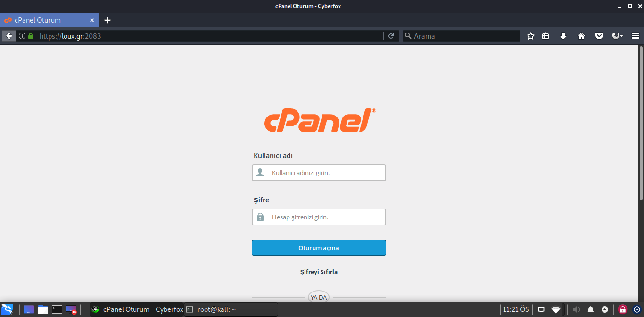
Task: Show desktop via blue panel icon
Action: point(29,309)
